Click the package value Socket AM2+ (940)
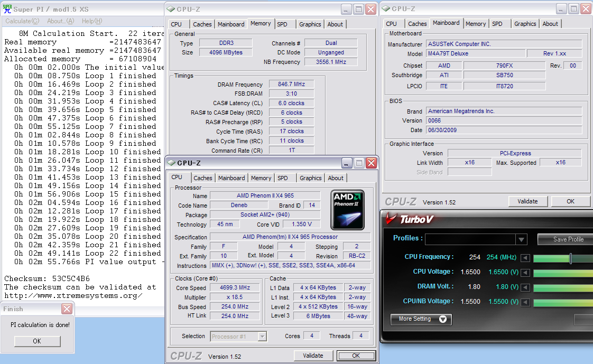This screenshot has width=593, height=364. click(x=265, y=214)
